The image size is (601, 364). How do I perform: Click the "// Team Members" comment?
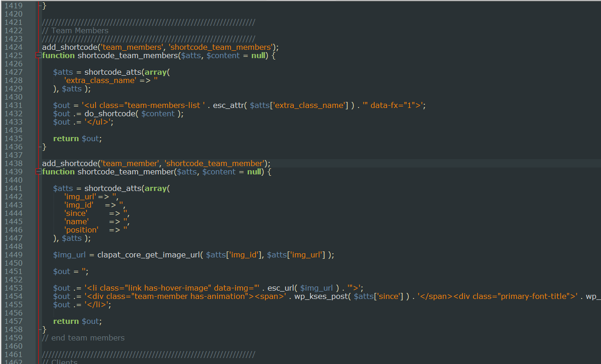coord(75,30)
